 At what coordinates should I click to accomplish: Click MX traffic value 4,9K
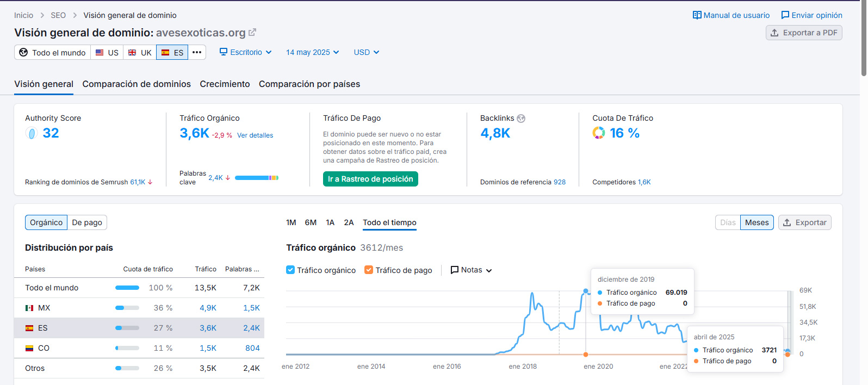(208, 308)
